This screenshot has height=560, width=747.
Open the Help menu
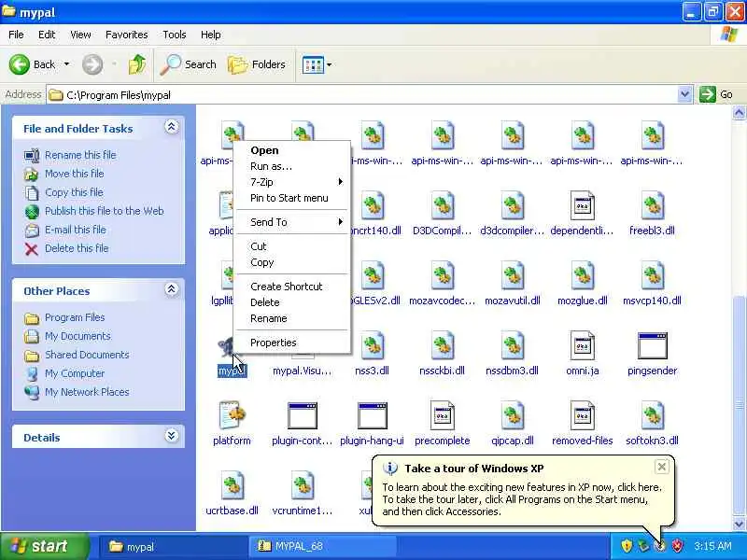[x=210, y=35]
